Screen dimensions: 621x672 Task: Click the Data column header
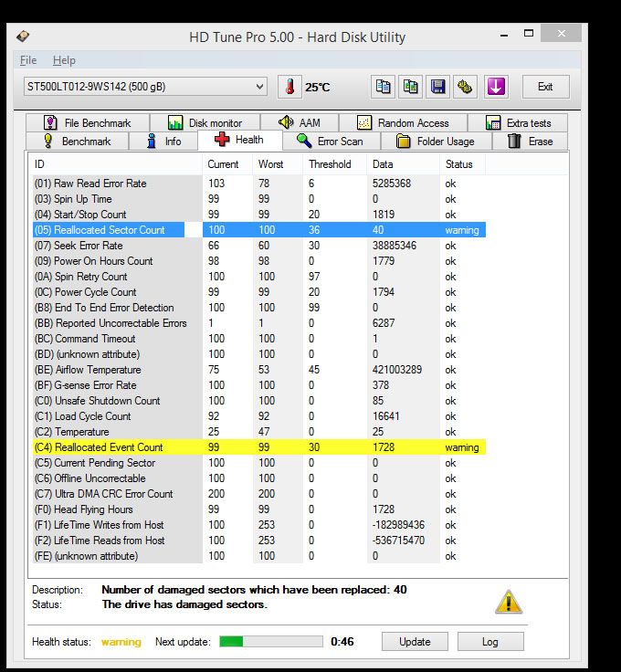click(x=403, y=164)
